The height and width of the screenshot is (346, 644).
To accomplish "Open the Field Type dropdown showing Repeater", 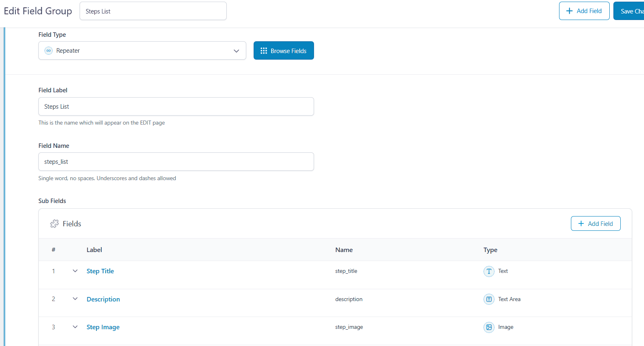I will point(142,51).
